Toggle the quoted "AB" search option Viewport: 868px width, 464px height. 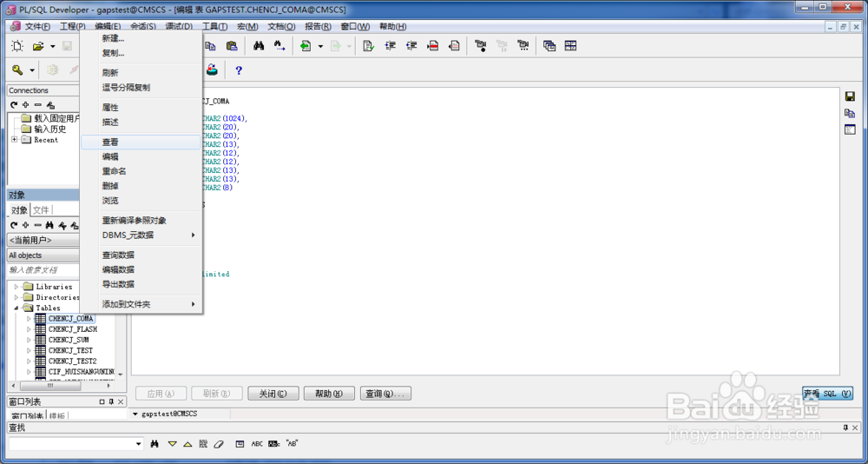(292, 444)
